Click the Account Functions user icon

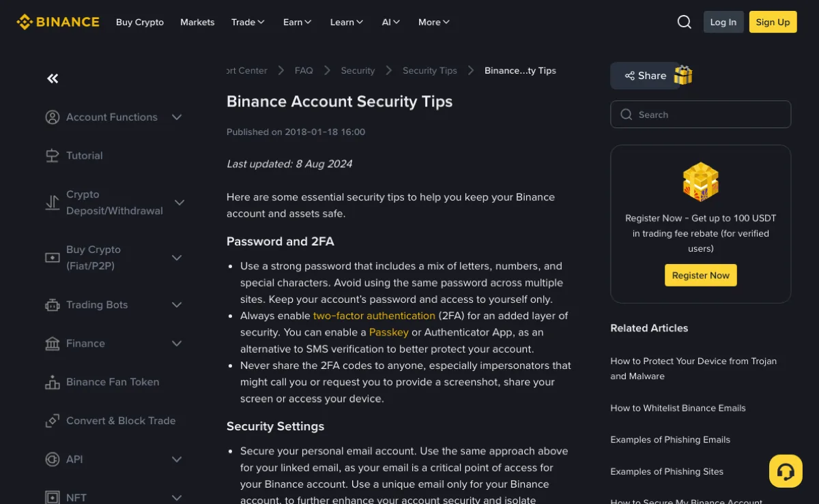[53, 117]
